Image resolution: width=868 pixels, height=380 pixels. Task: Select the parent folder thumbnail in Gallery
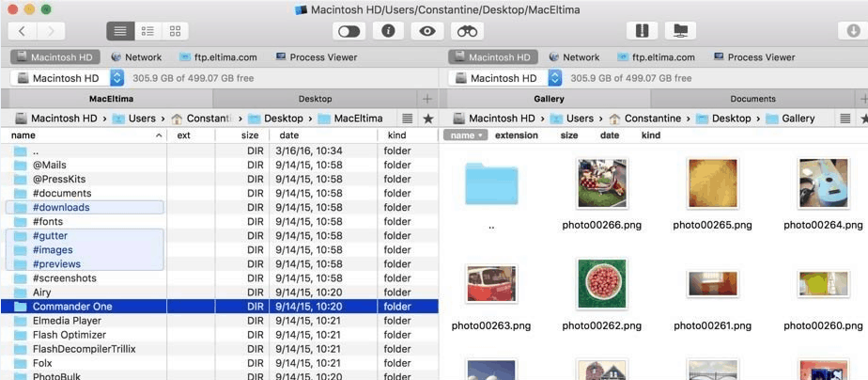pyautogui.click(x=491, y=183)
